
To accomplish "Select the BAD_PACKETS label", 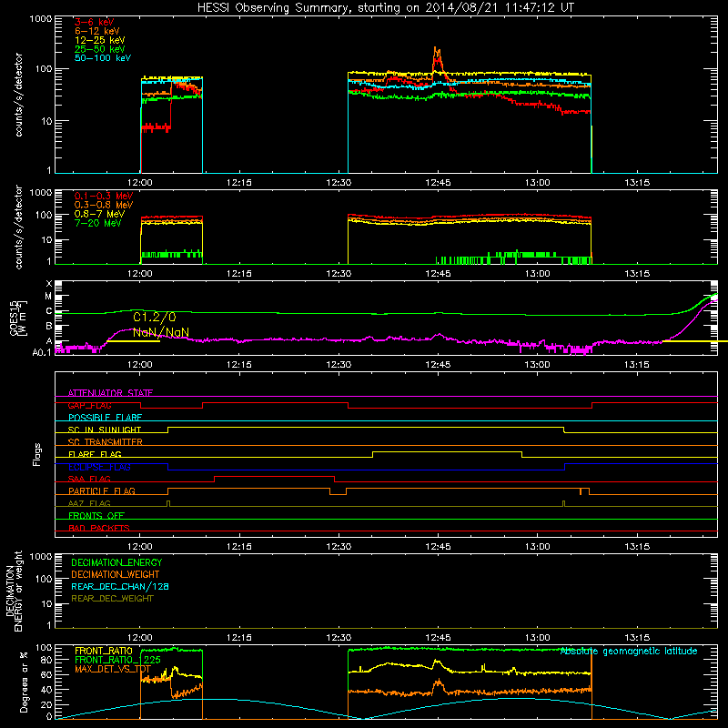I will pos(99,528).
